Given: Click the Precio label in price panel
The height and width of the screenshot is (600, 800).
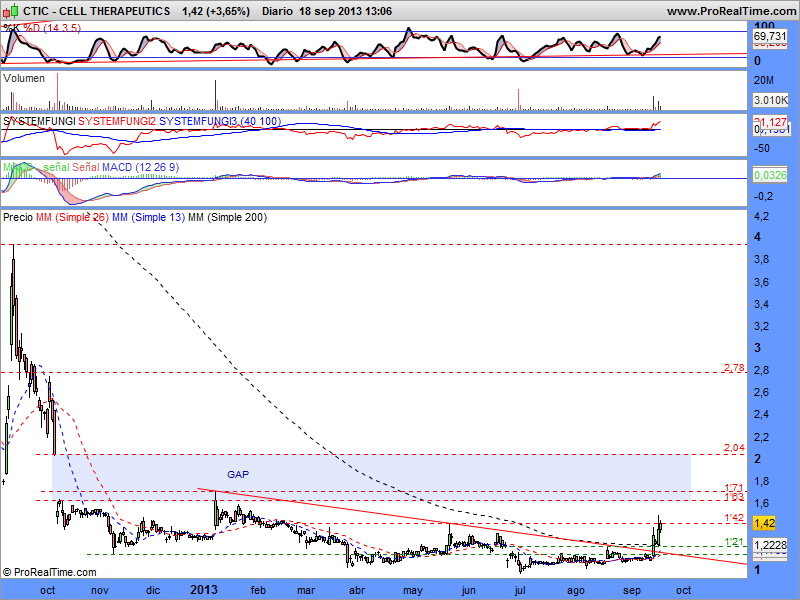Looking at the screenshot, I should 18,217.
